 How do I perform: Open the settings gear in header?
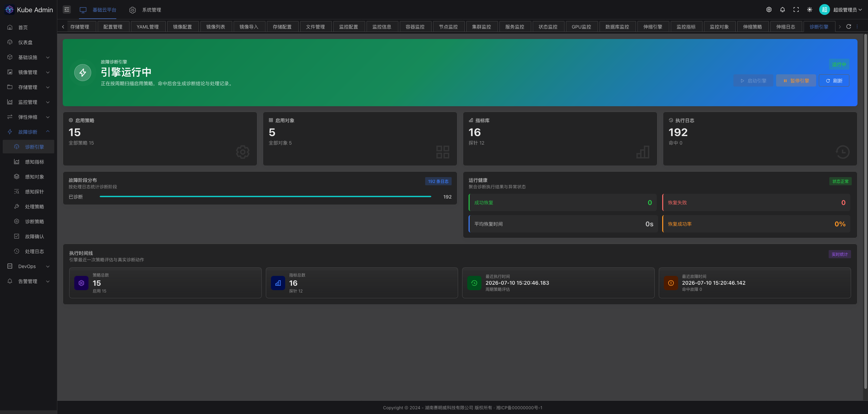pos(769,10)
